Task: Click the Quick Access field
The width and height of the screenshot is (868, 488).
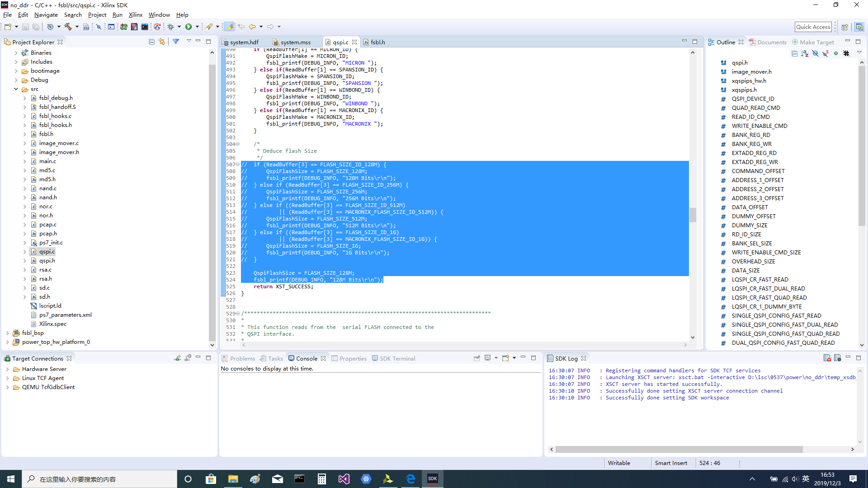Action: pos(813,27)
